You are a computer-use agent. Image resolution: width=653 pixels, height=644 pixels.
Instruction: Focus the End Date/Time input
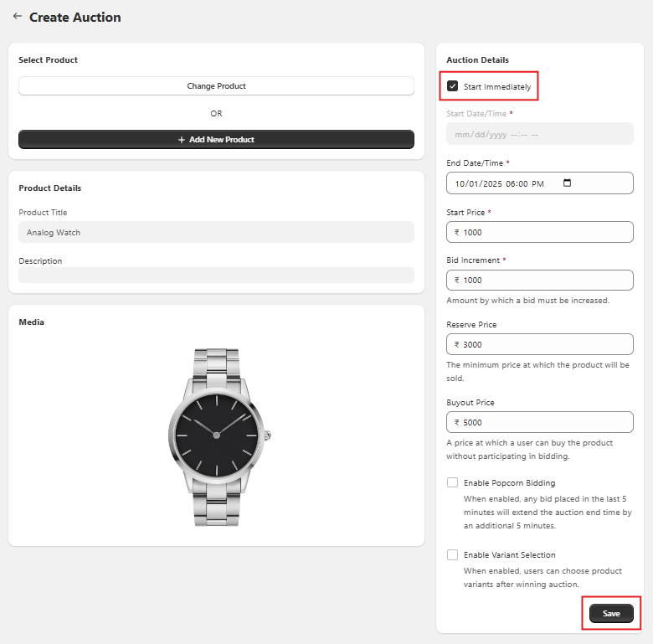coord(502,183)
